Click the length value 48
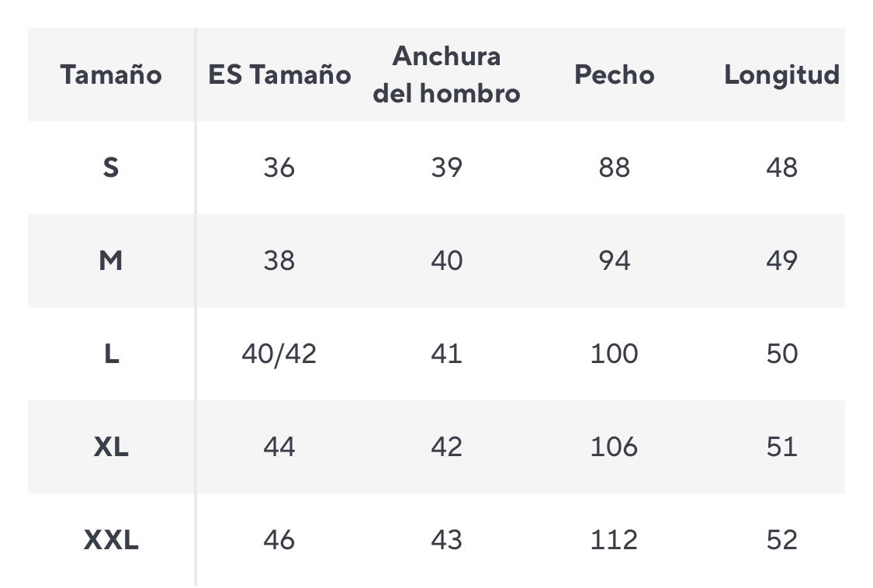 [x=781, y=168]
